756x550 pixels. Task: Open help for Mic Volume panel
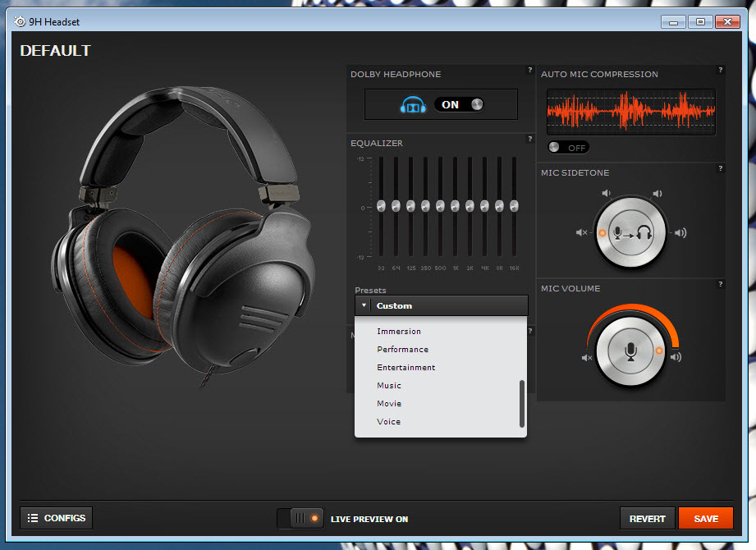721,284
